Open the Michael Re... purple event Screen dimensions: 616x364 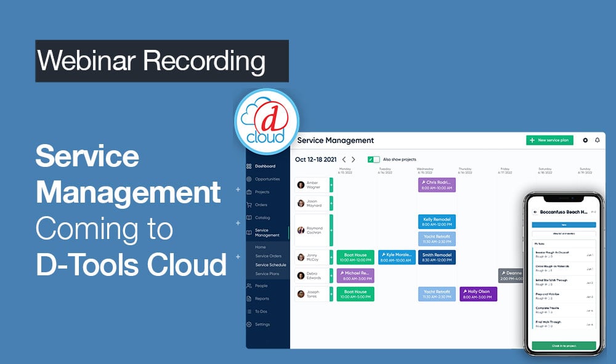[355, 276]
